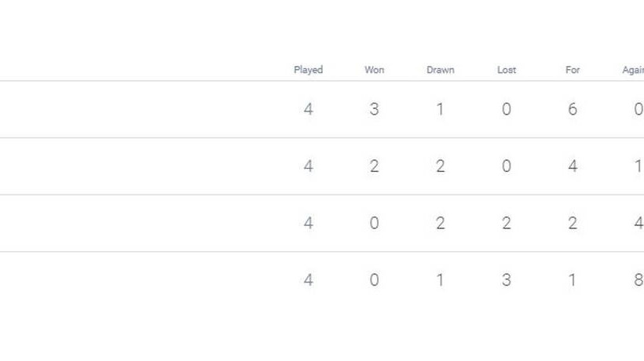This screenshot has width=644, height=361.
Task: Click Played value 4 in fourth row
Action: [308, 279]
